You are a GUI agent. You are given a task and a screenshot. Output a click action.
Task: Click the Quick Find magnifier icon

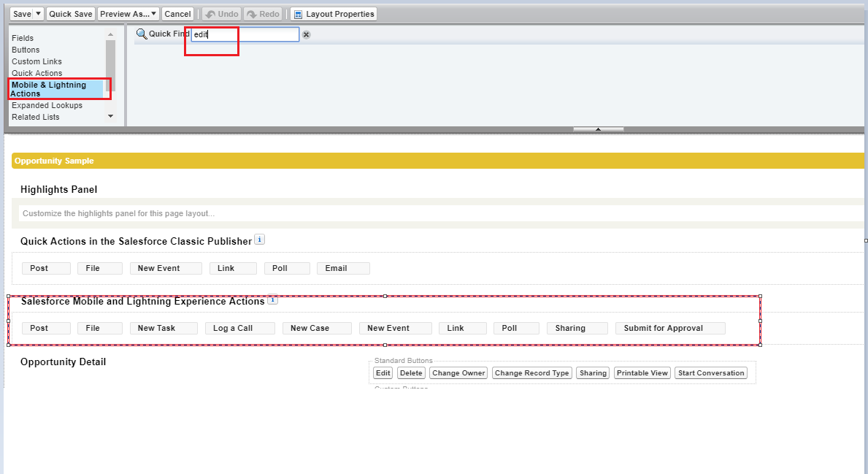point(142,34)
